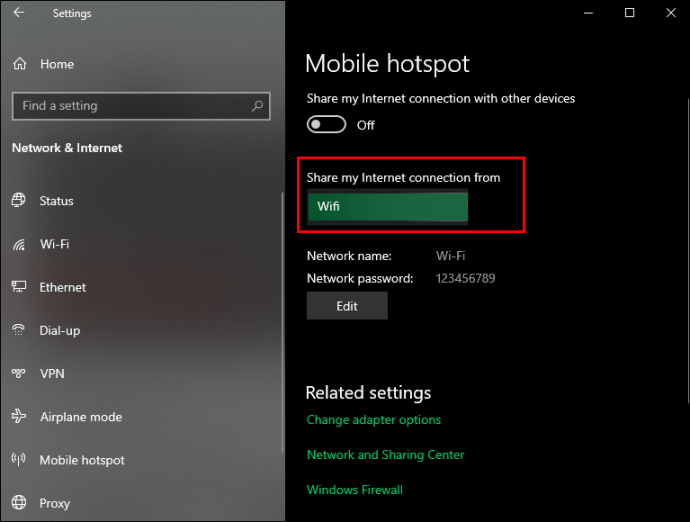The height and width of the screenshot is (522, 690).
Task: Open the Dial-up settings page
Action: coord(60,331)
